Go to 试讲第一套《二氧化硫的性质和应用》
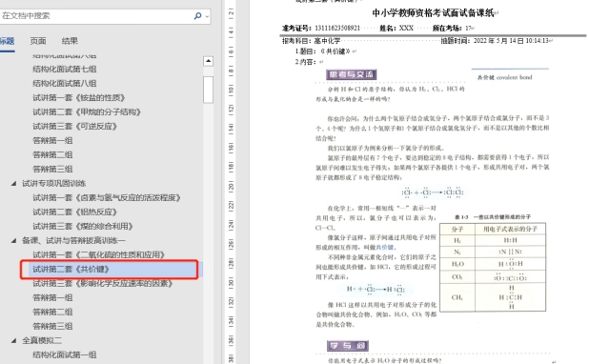The image size is (589, 364). [x=98, y=254]
